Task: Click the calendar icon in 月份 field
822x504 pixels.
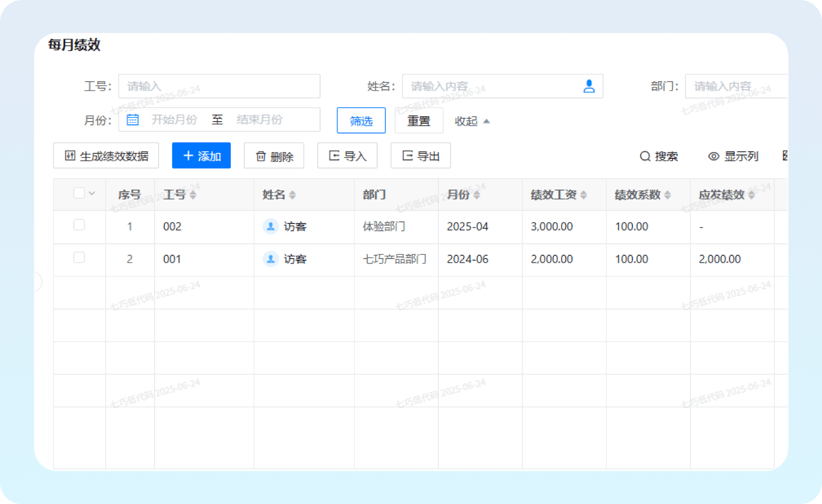Action: [133, 120]
